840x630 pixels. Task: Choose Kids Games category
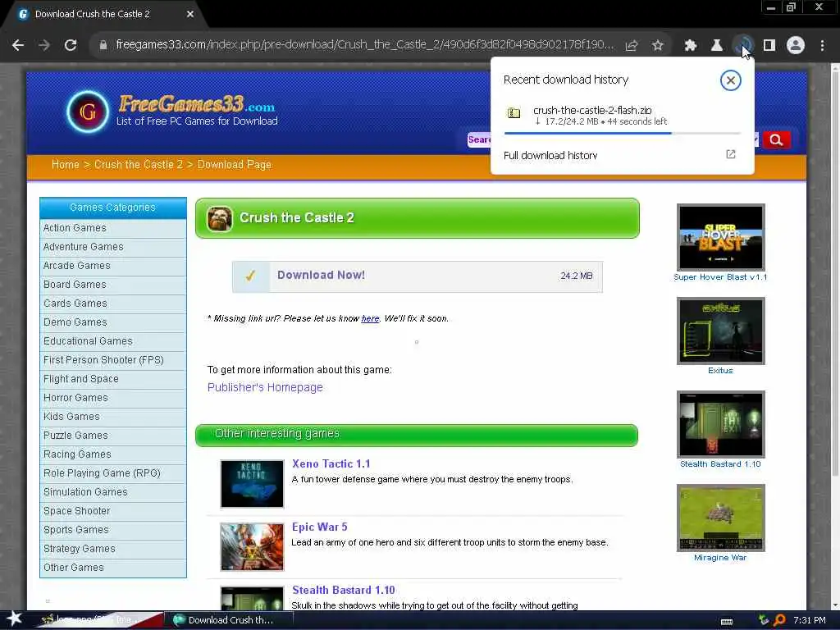(x=113, y=417)
